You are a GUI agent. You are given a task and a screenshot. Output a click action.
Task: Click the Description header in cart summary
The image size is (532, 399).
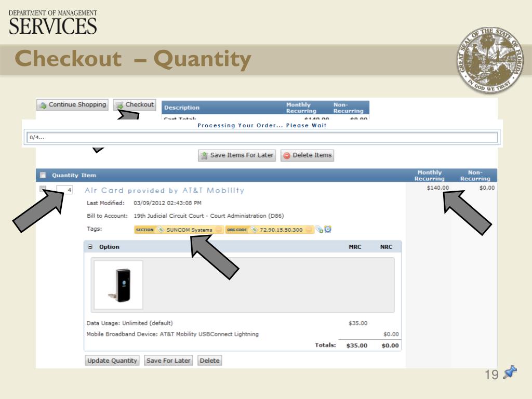[x=182, y=108]
